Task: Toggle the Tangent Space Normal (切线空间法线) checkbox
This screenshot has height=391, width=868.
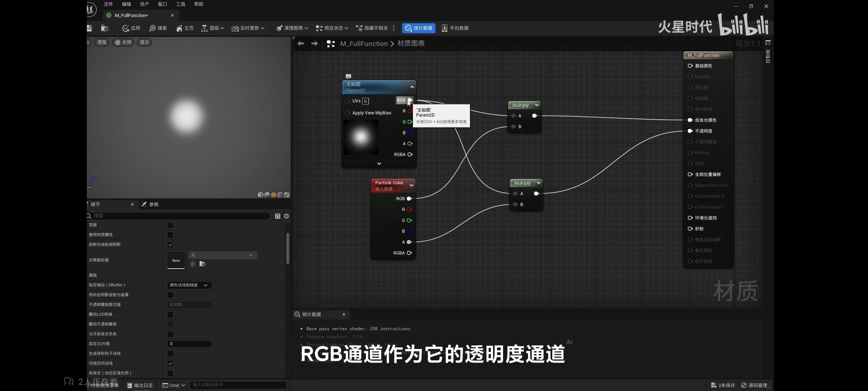Action: [x=170, y=363]
